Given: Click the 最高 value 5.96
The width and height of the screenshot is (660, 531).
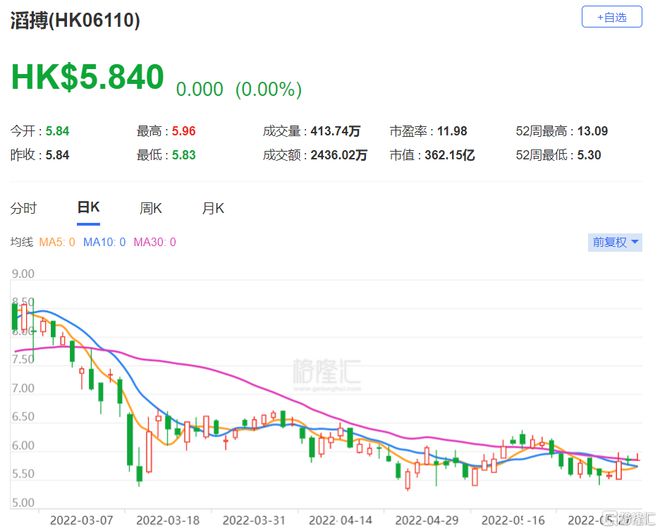Looking at the screenshot, I should coord(184,131).
